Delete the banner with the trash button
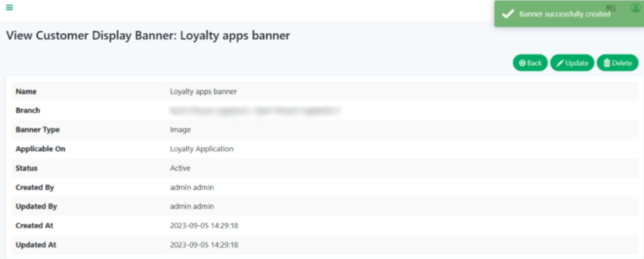Screen dimensions: 644x259 [x=617, y=63]
